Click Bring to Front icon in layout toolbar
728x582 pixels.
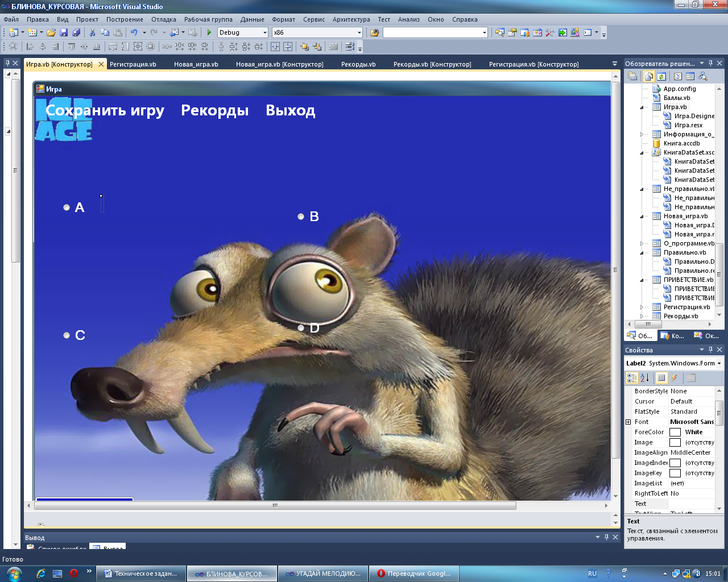point(305,47)
